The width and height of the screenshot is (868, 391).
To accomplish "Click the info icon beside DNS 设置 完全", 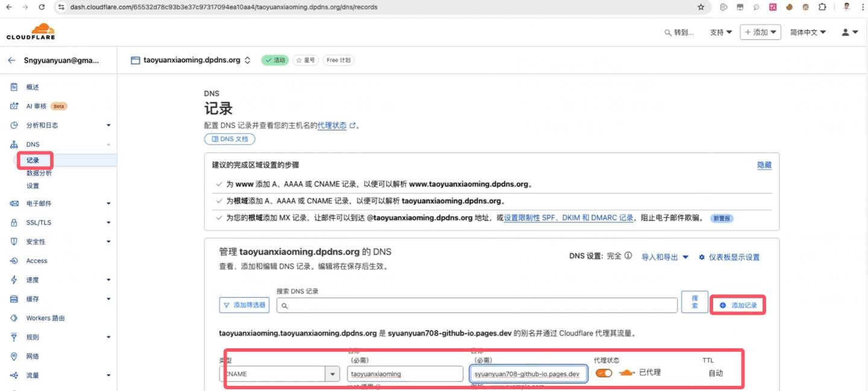I will [x=628, y=255].
